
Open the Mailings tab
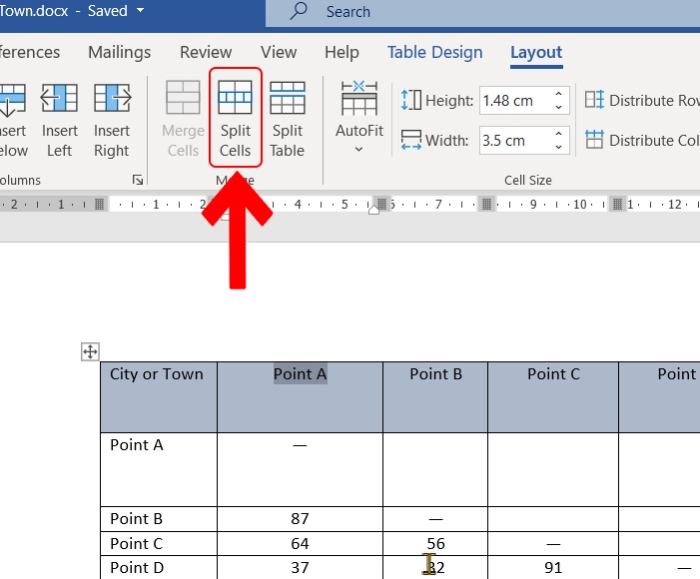pyautogui.click(x=119, y=52)
